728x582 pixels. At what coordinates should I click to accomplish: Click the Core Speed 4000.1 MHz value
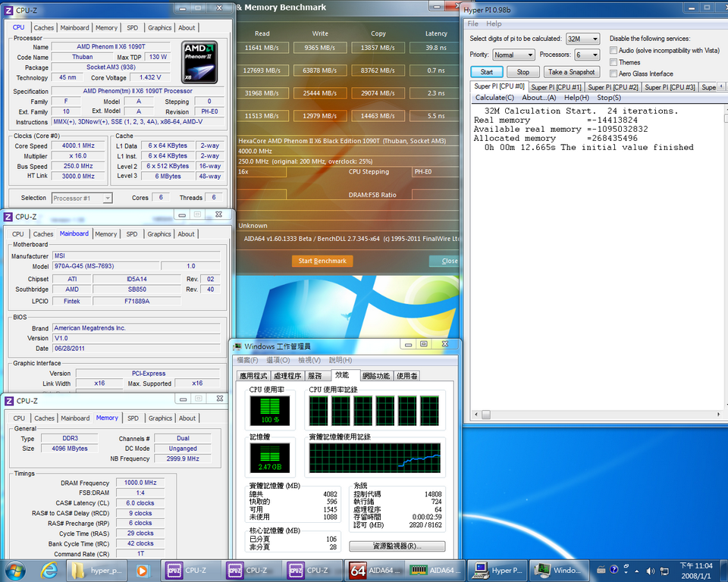click(78, 145)
